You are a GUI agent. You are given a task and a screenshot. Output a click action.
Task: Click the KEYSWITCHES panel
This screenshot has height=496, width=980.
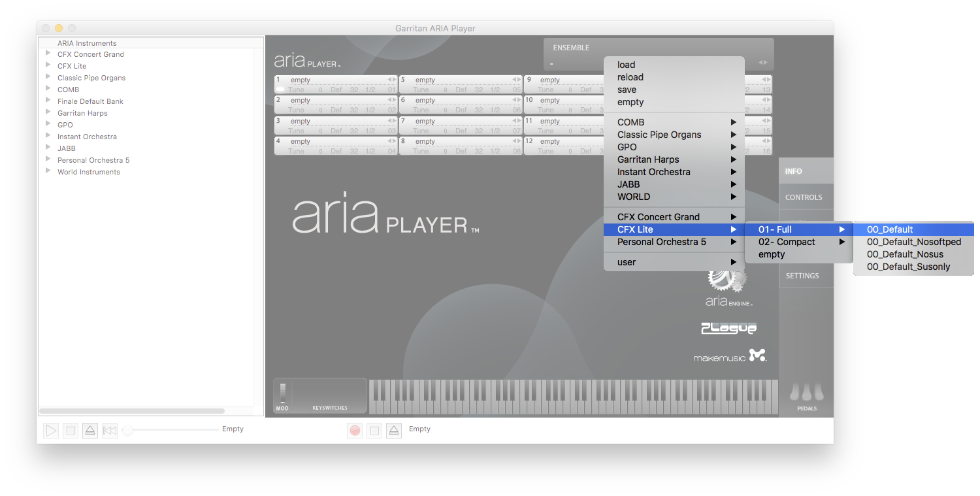[330, 395]
